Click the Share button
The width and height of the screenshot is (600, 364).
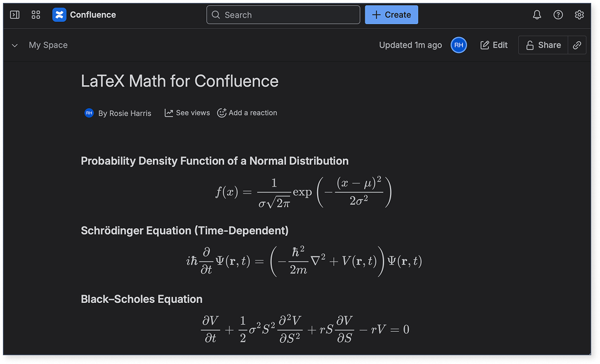pyautogui.click(x=542, y=45)
